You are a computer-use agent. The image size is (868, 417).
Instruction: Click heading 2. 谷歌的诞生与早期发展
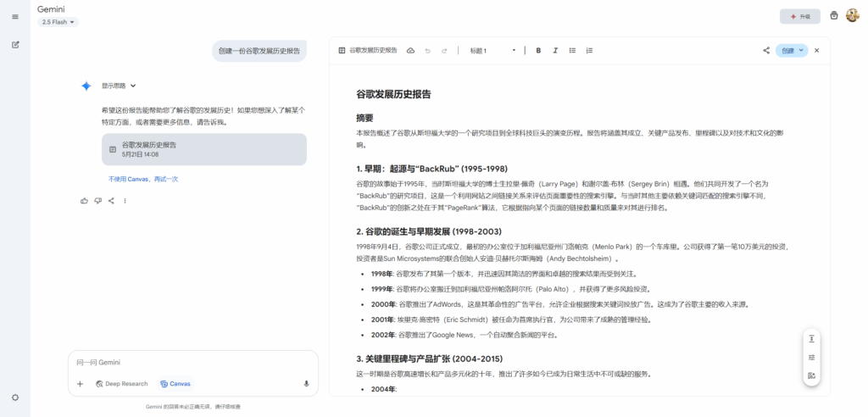(429, 231)
